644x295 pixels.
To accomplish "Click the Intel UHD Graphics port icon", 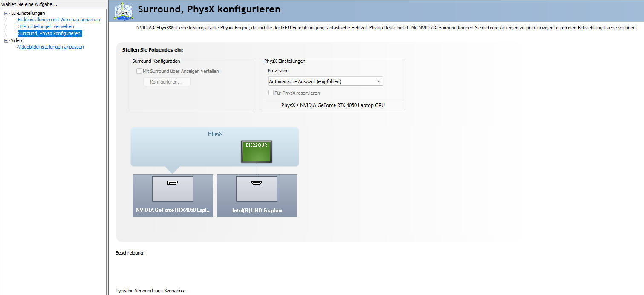I will click(x=257, y=183).
